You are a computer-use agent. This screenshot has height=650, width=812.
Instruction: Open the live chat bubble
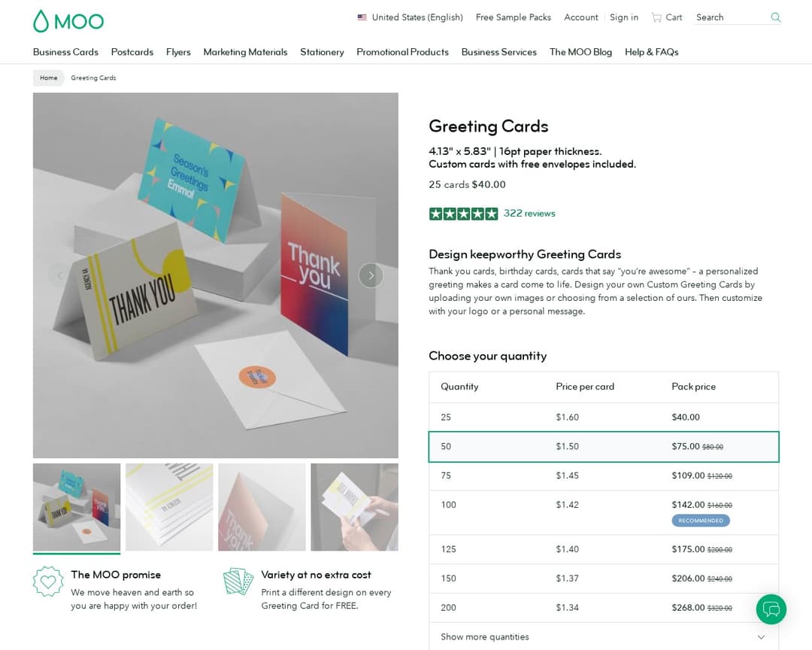pyautogui.click(x=771, y=609)
